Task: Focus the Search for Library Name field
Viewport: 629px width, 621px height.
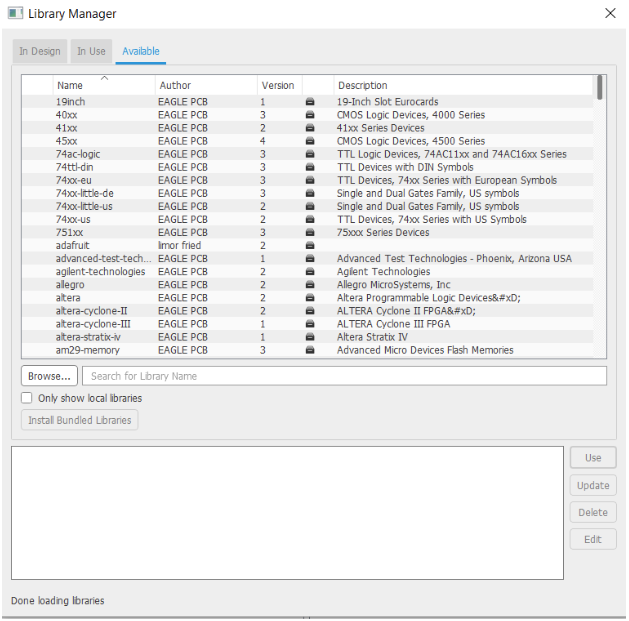Action: click(343, 376)
